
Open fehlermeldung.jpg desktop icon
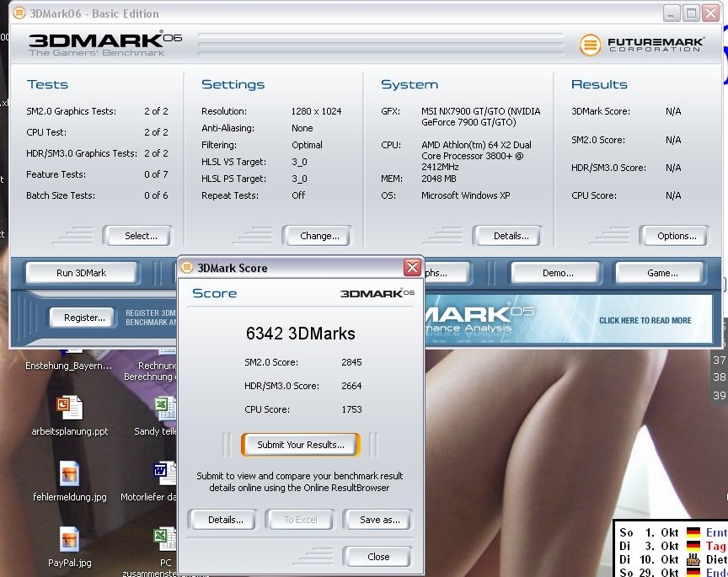[70, 473]
